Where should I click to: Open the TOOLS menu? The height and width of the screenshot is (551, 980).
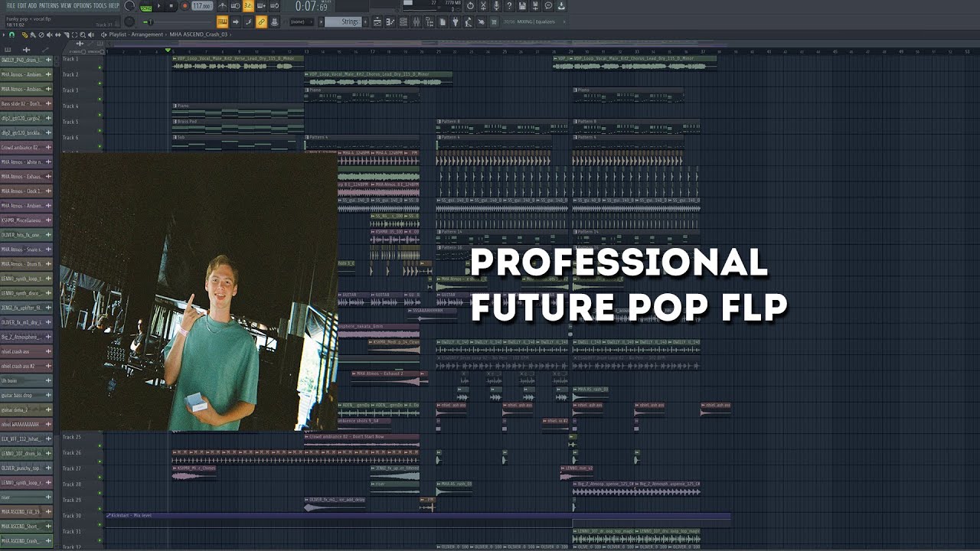pos(100,5)
